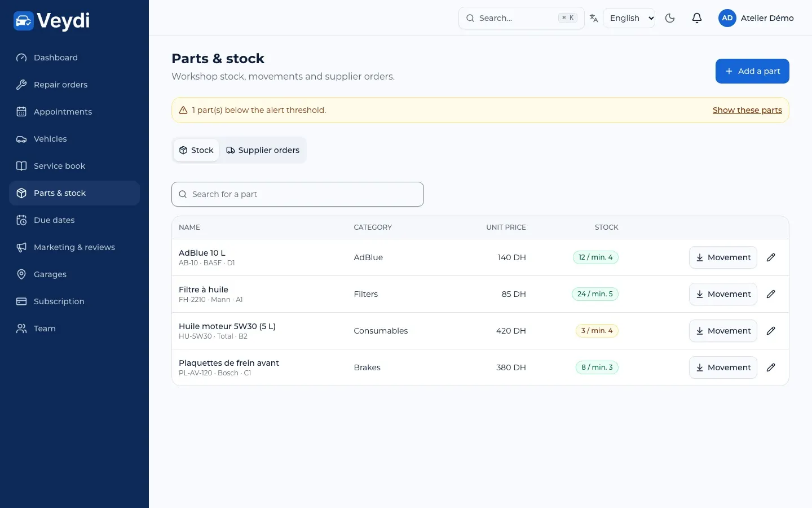
Task: Select Parts & stock in sidebar
Action: 74,193
